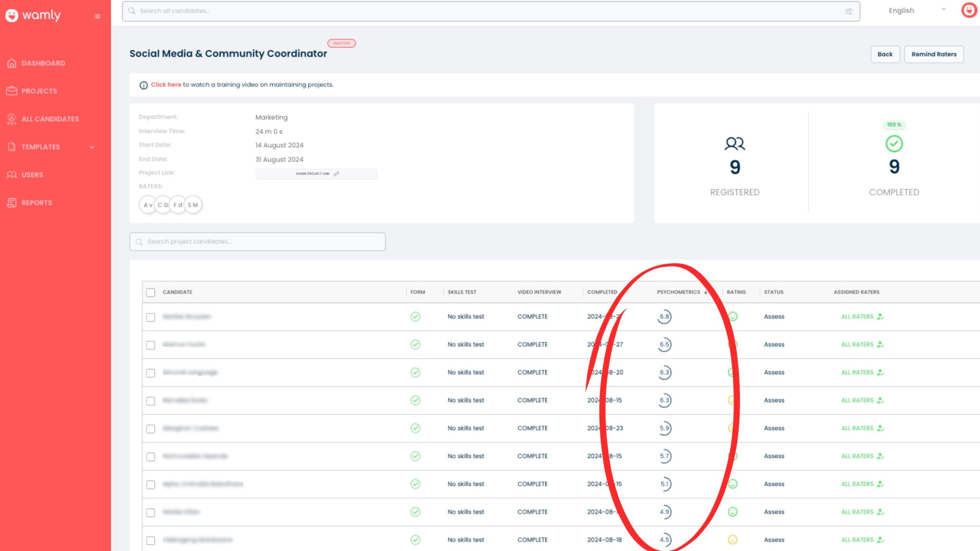Check the candidate with score 5.9
The image size is (980, 551).
(x=151, y=429)
